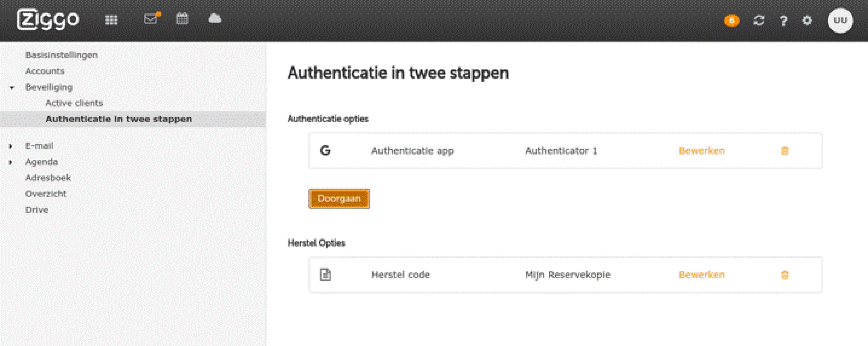Switch to Active clients settings
Image resolution: width=868 pixels, height=346 pixels.
pyautogui.click(x=74, y=103)
